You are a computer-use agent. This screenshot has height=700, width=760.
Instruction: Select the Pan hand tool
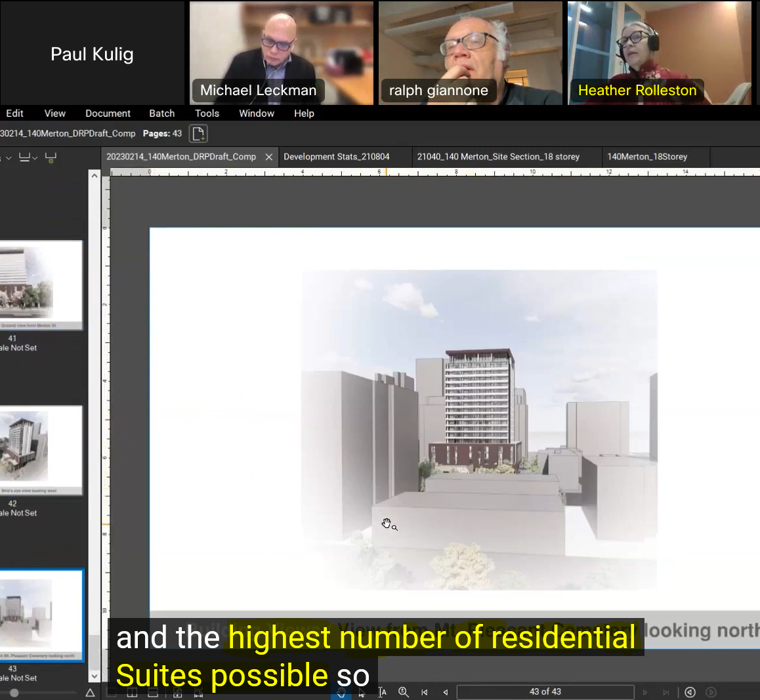tap(341, 693)
